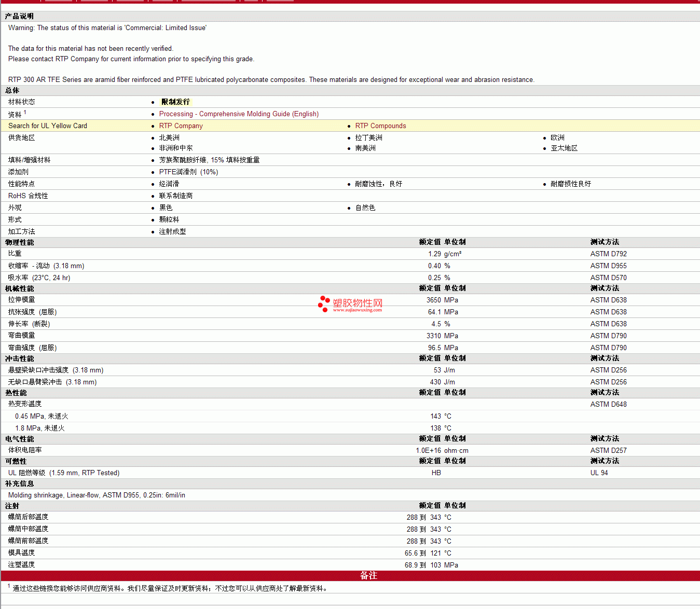
Task: Click the RTP 300 AR TFE Series description
Action: tap(271, 79)
